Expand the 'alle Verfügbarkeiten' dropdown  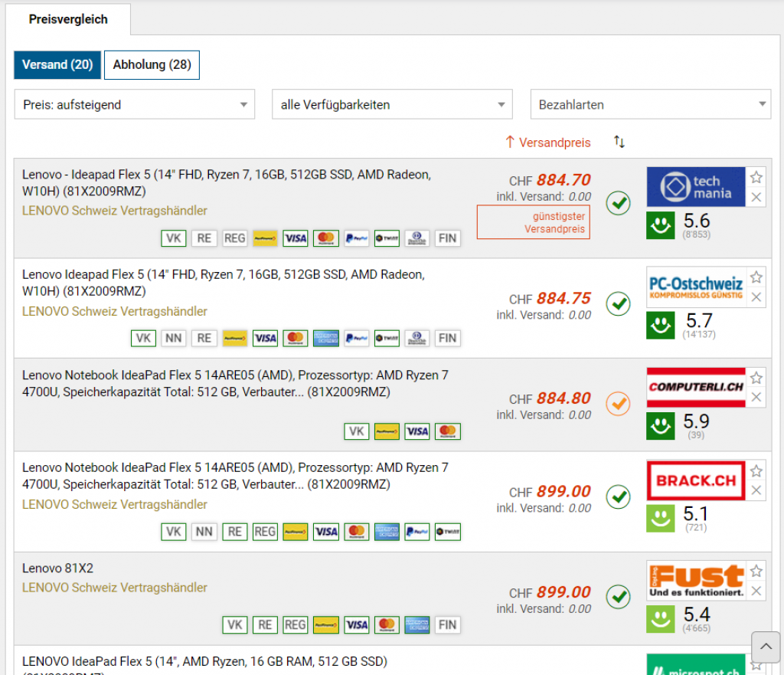pos(392,105)
